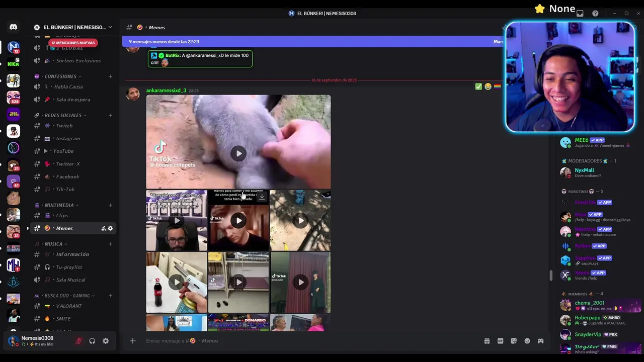Collapse the MUSICA category

point(51,244)
